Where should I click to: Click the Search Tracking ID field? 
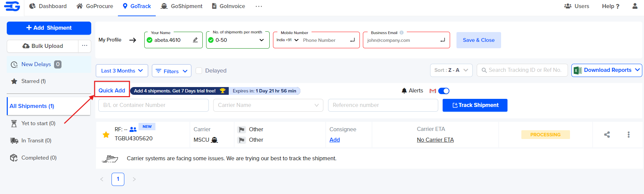(x=522, y=70)
